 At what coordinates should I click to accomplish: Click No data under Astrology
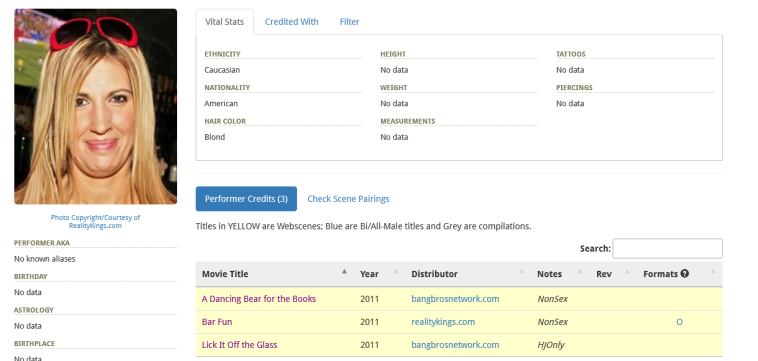[28, 326]
